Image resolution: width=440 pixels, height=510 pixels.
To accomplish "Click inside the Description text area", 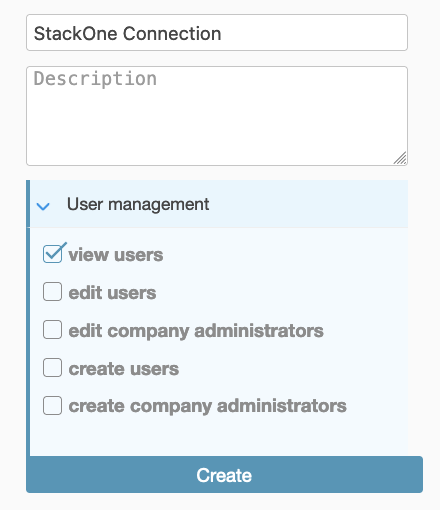I will point(217,116).
